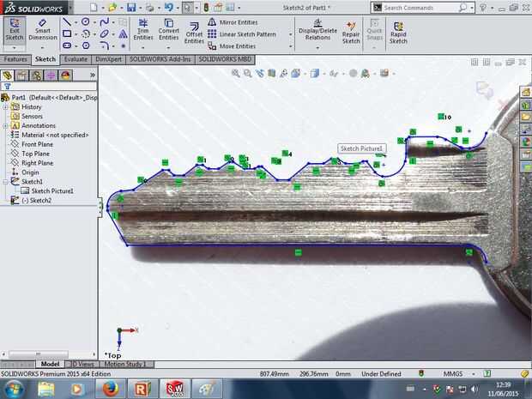Screen dimensions: 532x399
Task: Open the ConfigurationManager tab
Action: click(x=36, y=75)
